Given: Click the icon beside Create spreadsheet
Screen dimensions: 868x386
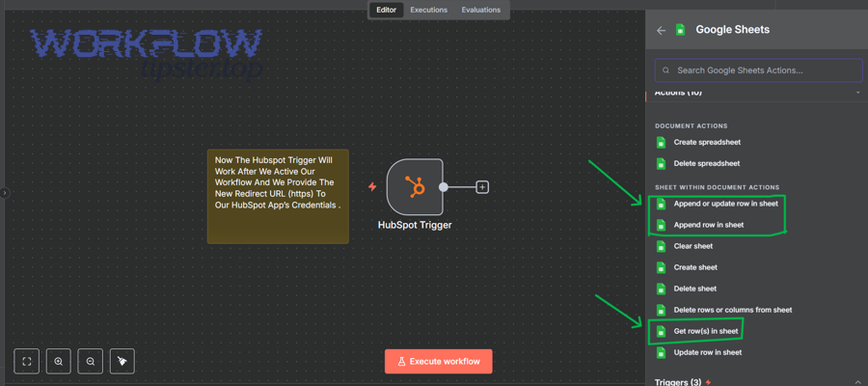Looking at the screenshot, I should pyautogui.click(x=661, y=142).
